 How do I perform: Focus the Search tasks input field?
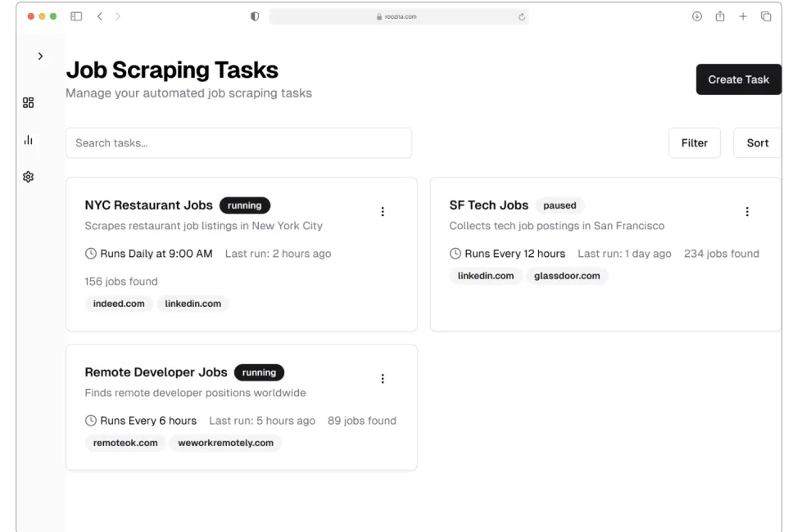(238, 143)
